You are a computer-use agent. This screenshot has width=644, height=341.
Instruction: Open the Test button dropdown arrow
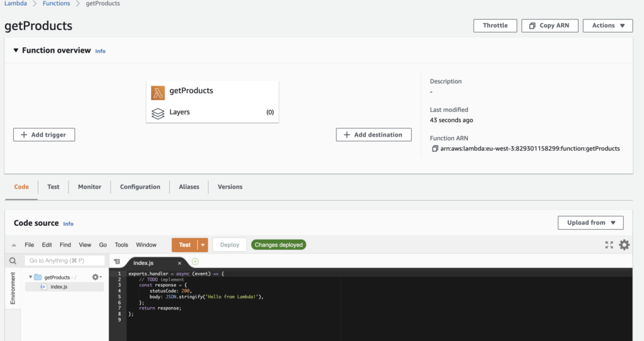tap(203, 245)
